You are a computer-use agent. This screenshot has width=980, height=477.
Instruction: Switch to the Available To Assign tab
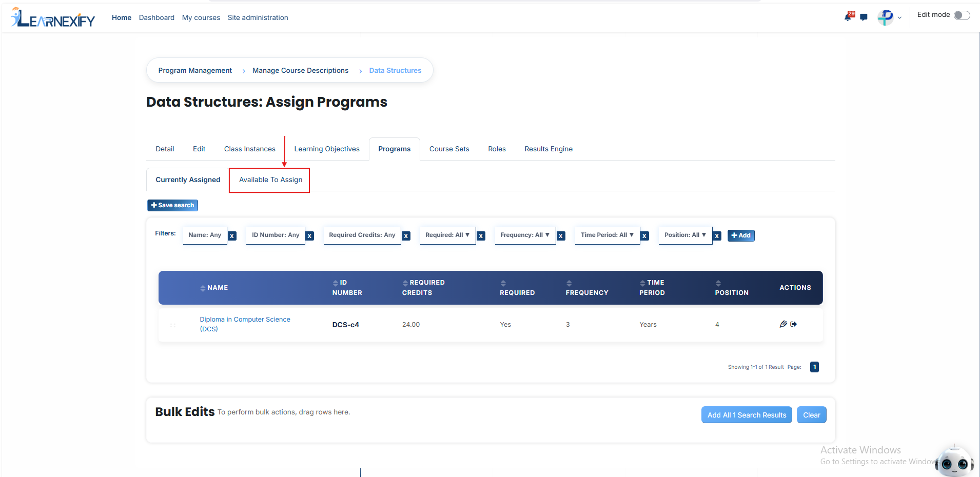[270, 180]
